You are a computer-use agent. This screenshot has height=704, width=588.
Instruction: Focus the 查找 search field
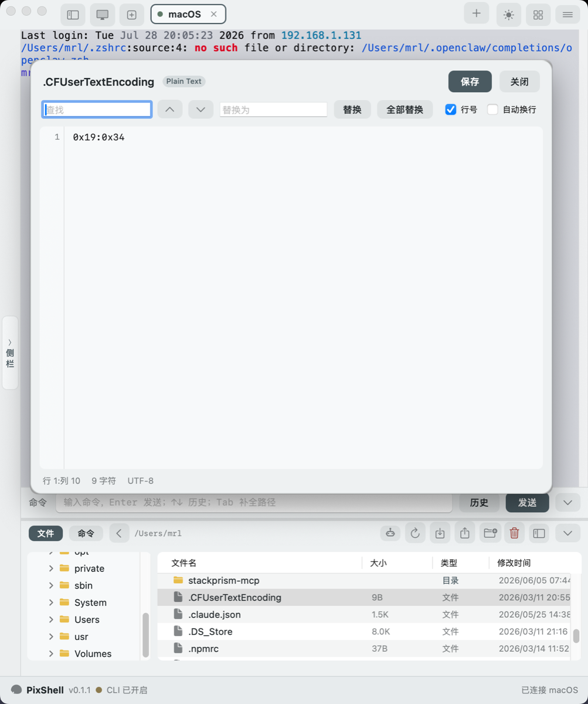pos(97,110)
